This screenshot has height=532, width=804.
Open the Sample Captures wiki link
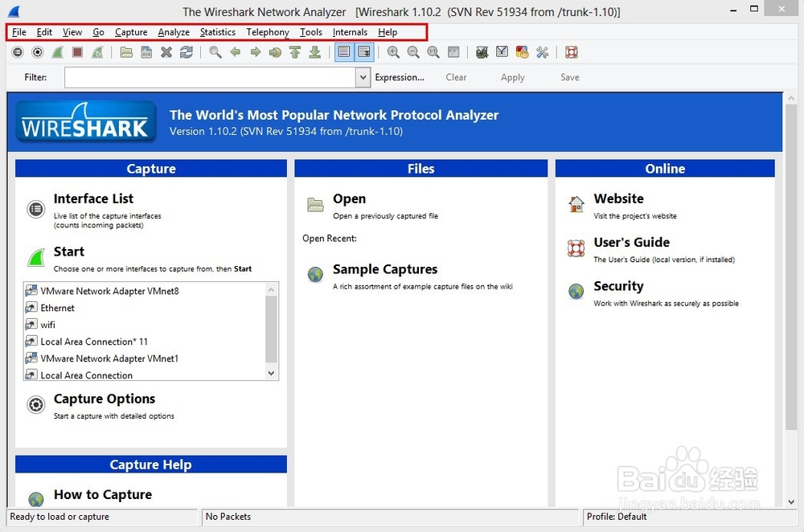point(384,269)
